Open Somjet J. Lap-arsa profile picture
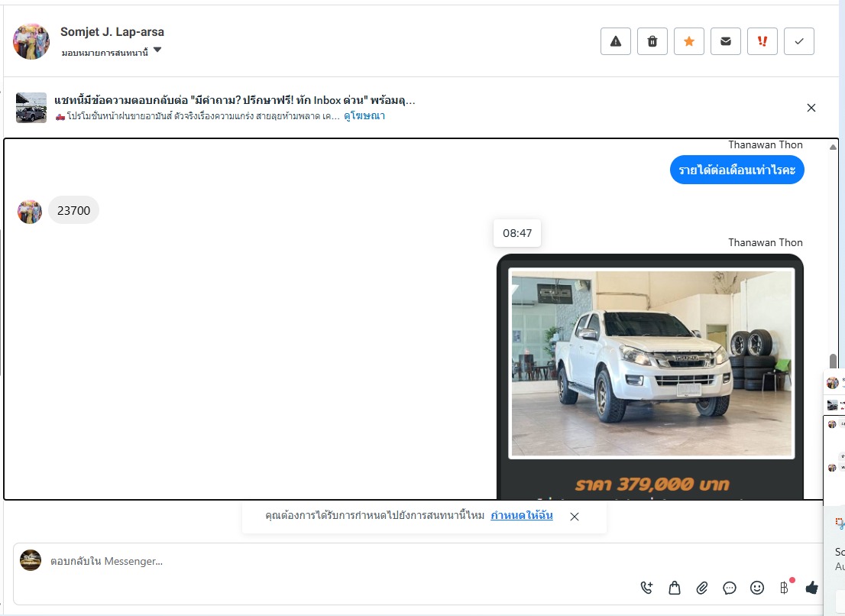 (31, 41)
